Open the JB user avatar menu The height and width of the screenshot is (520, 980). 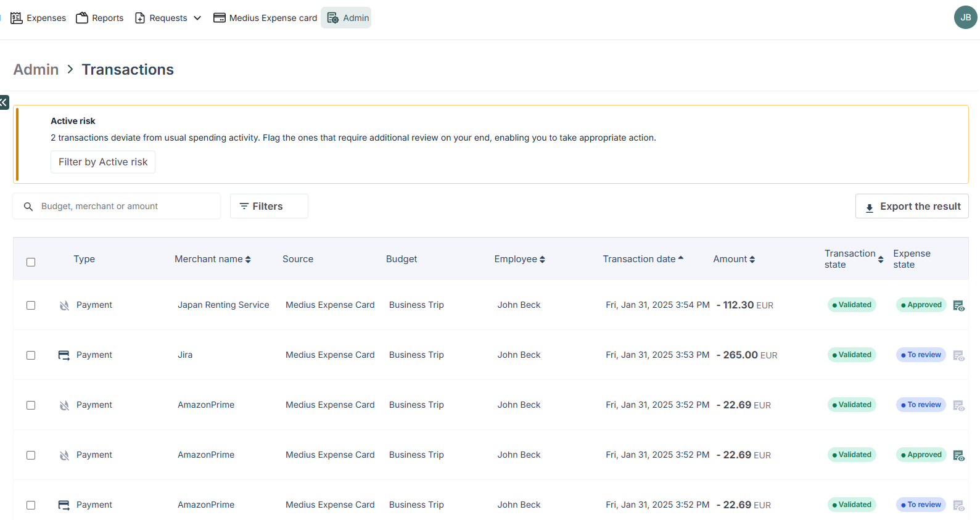pyautogui.click(x=965, y=17)
